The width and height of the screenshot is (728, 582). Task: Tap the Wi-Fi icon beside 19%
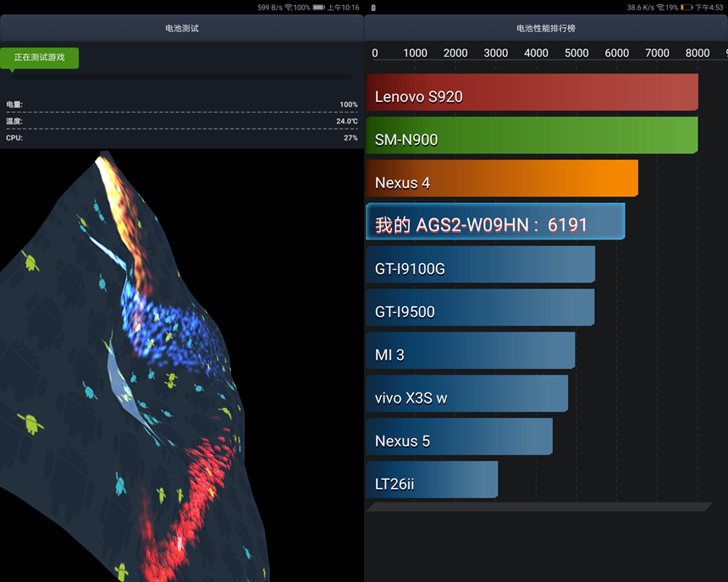660,7
